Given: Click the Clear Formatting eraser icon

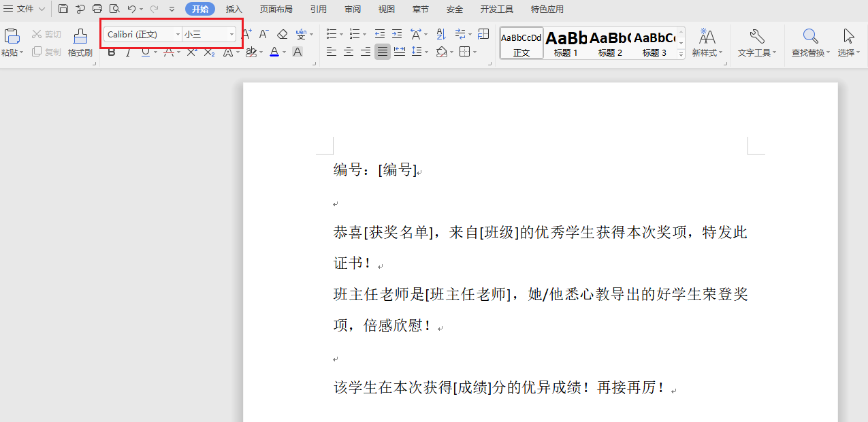Looking at the screenshot, I should tap(283, 33).
